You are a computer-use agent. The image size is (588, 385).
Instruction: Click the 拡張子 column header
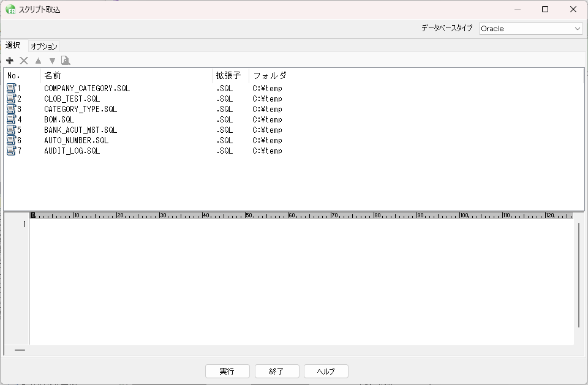[231, 76]
